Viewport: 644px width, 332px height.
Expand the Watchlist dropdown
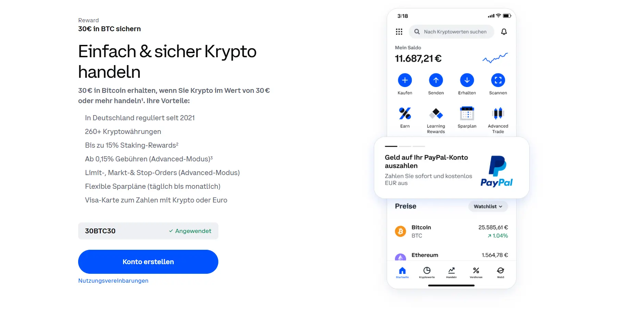(488, 206)
